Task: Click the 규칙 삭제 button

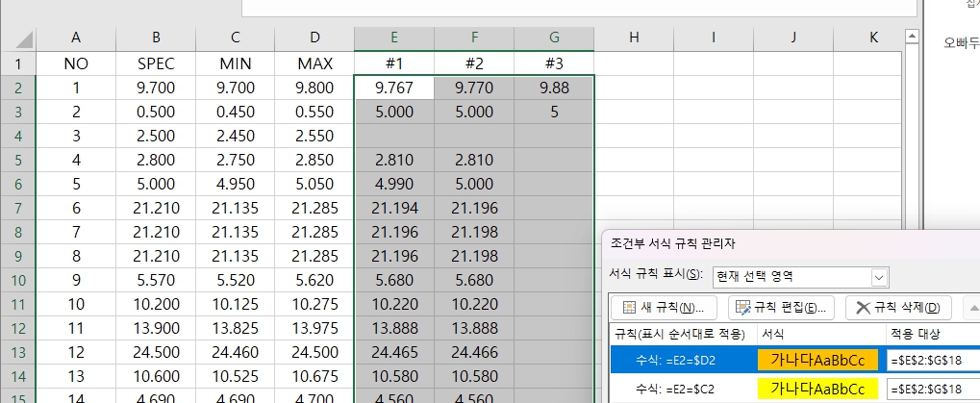Action: click(899, 308)
